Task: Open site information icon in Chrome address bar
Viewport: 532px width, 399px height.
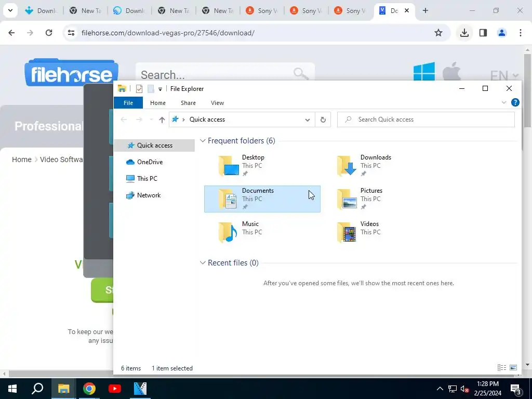Action: click(x=71, y=33)
